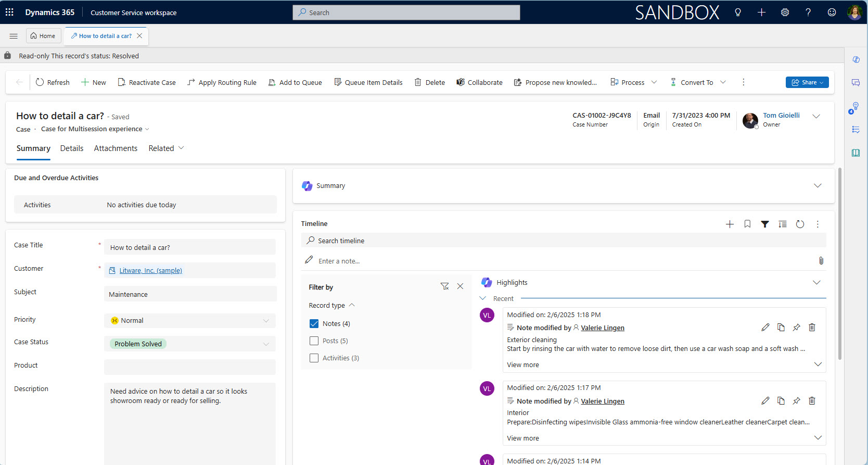Open the Dynamics 365 app launcher

9,12
